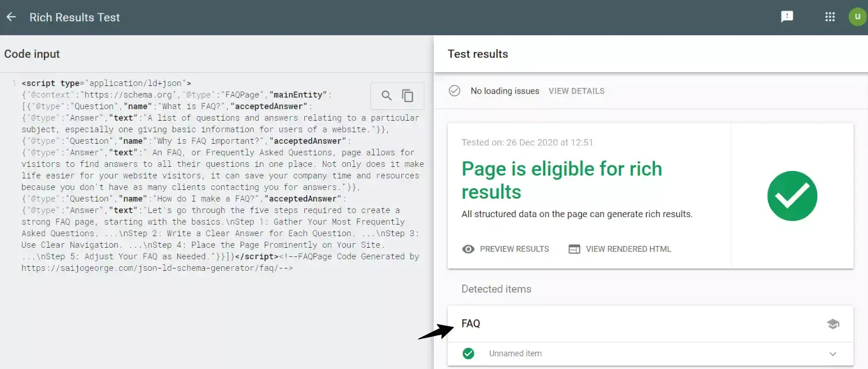The image size is (868, 369).
Task: Open the Google apps grid
Action: coord(830,17)
